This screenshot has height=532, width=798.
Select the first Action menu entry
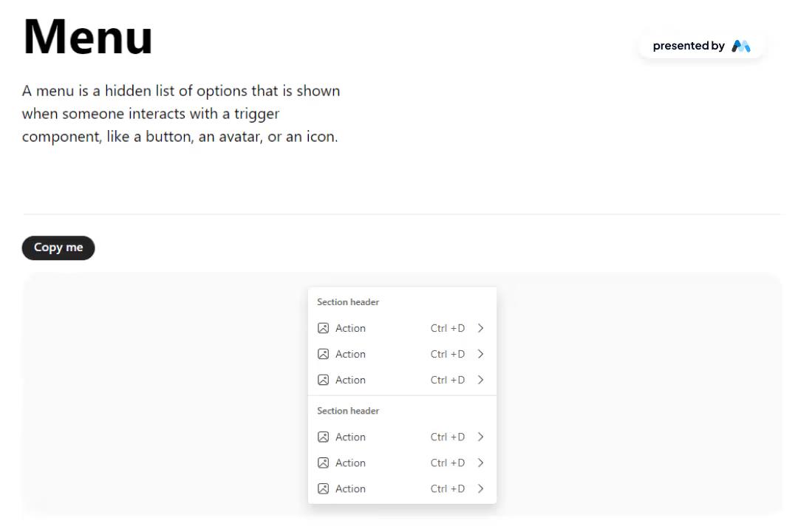(x=350, y=327)
